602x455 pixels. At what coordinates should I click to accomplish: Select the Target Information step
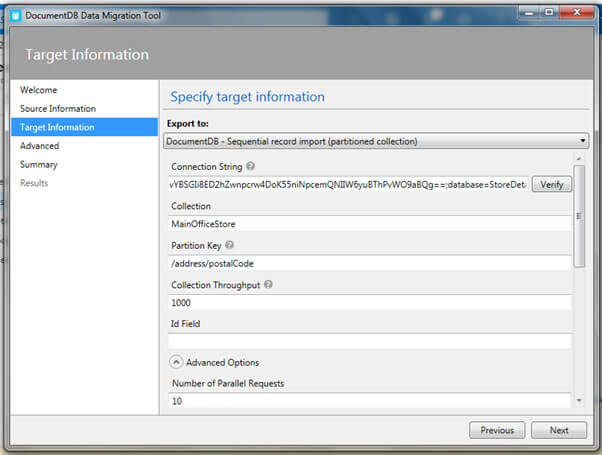[x=84, y=127]
